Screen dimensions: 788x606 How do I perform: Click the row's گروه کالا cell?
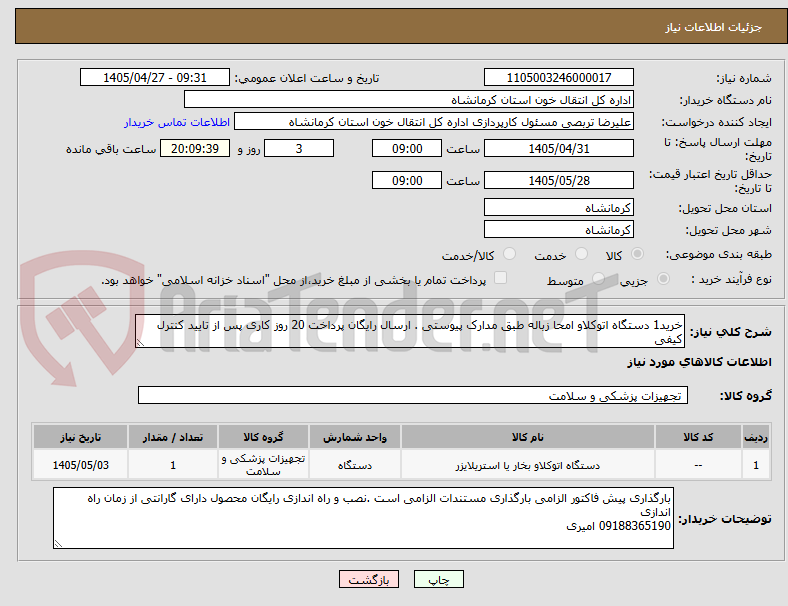click(263, 465)
